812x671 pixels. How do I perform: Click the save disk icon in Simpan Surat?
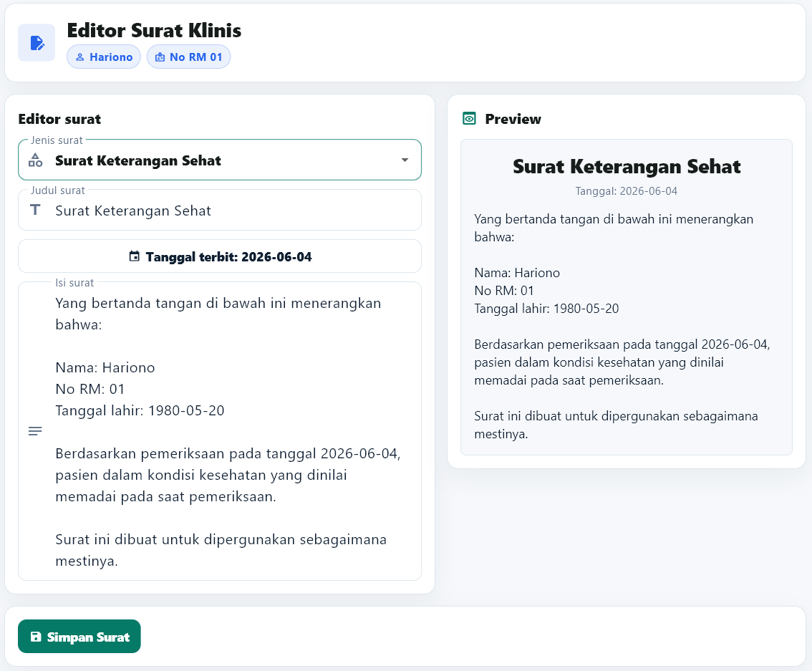pyautogui.click(x=36, y=637)
